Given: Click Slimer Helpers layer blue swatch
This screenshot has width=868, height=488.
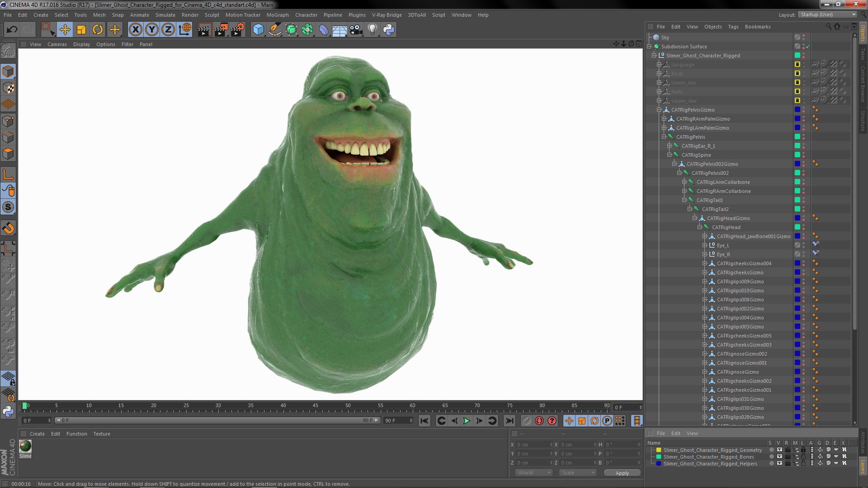Looking at the screenshot, I should pos(659,464).
